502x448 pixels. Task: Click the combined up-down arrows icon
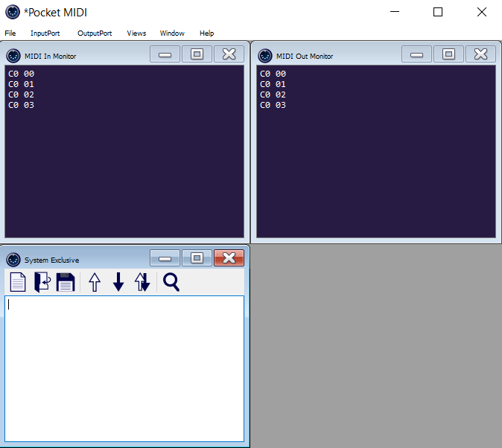click(142, 282)
